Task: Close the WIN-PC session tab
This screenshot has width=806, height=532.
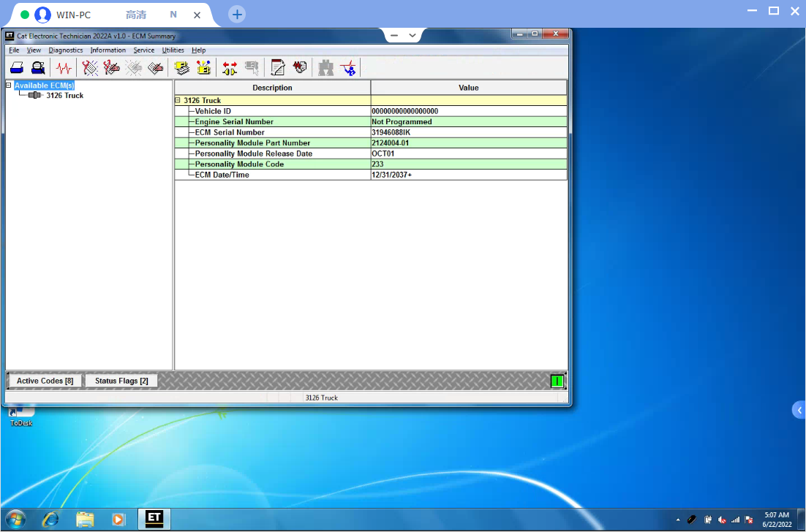Action: (197, 15)
